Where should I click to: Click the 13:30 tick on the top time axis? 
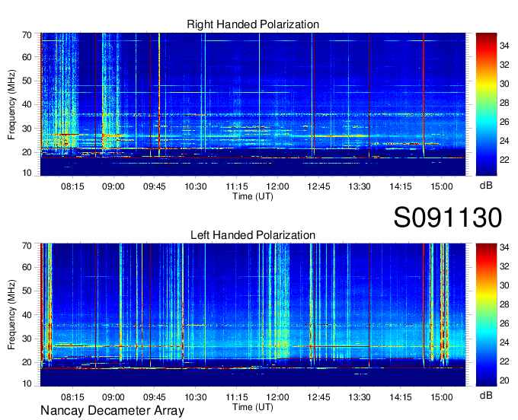pyautogui.click(x=360, y=186)
